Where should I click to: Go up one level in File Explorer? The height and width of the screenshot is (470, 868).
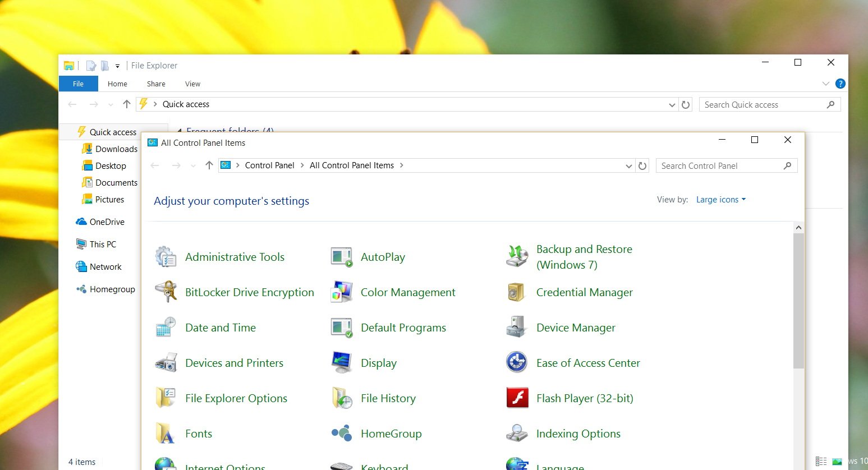pos(127,104)
